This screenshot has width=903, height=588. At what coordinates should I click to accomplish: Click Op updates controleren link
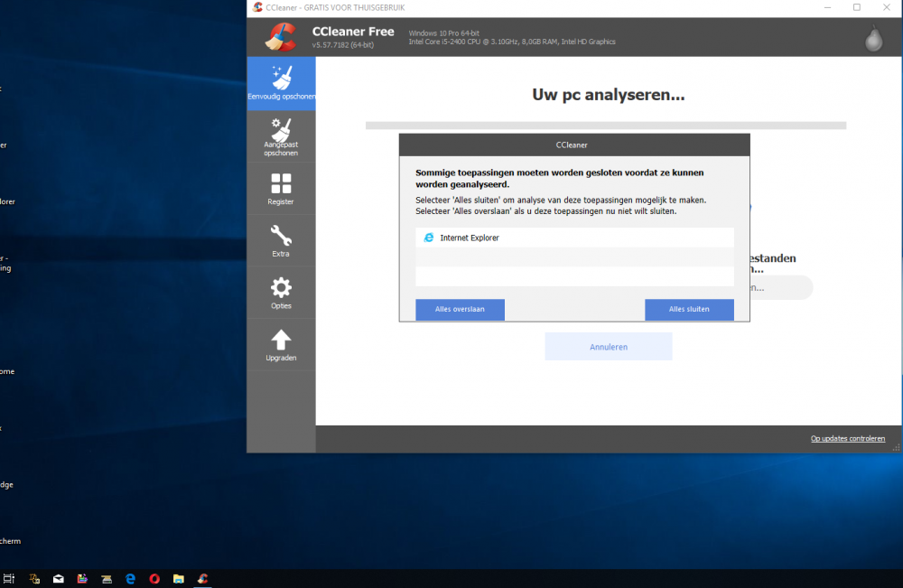(847, 439)
